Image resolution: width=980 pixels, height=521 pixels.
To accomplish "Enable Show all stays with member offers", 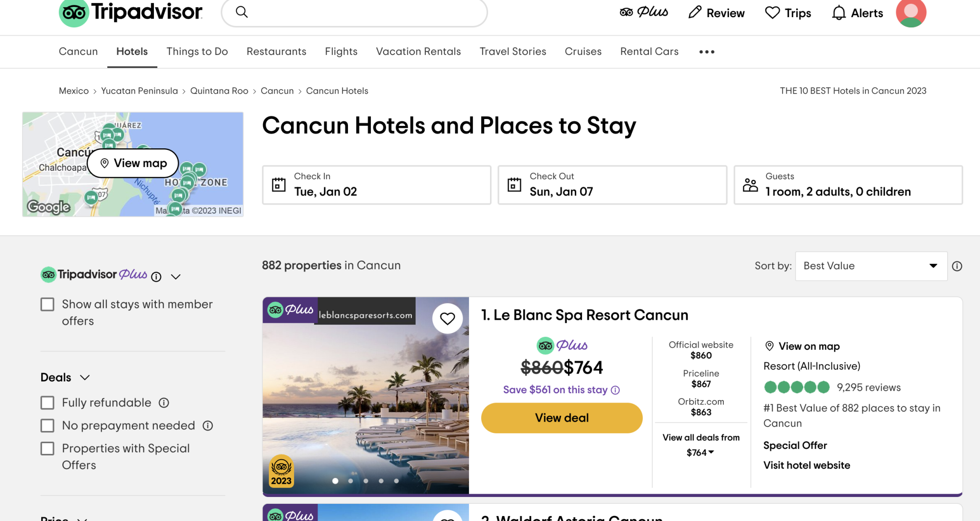I will [48, 304].
